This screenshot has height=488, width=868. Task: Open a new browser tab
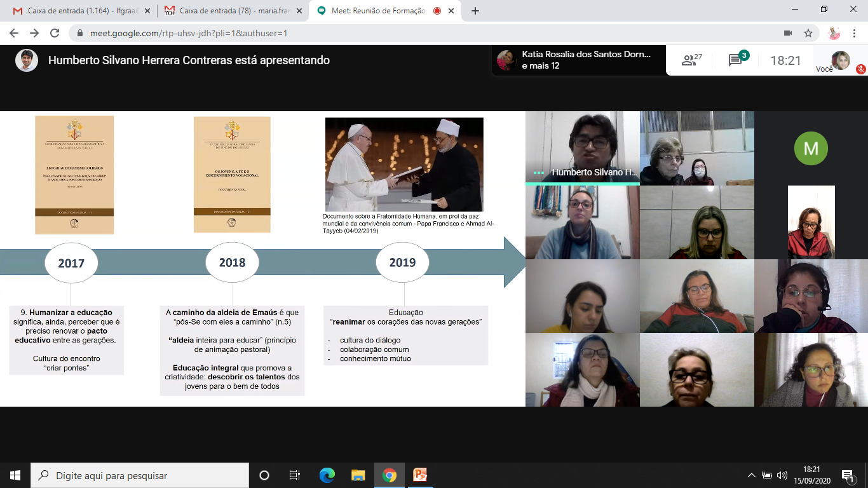pos(475,11)
